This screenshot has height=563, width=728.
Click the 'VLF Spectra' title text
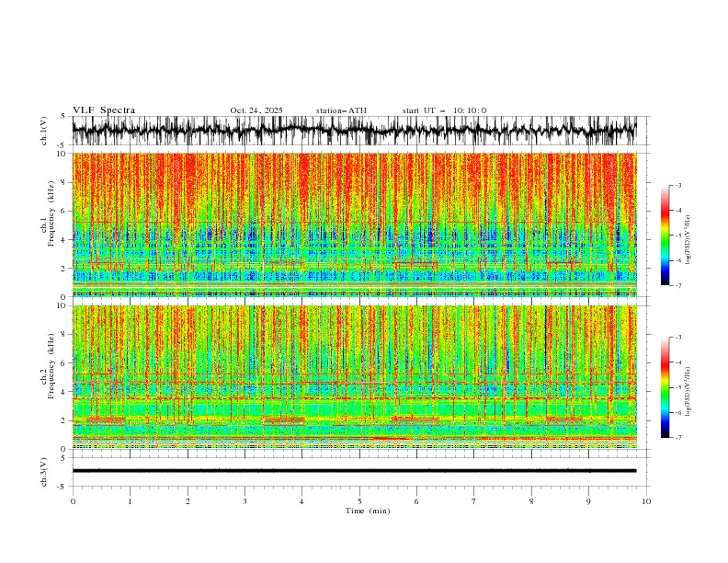104,110
